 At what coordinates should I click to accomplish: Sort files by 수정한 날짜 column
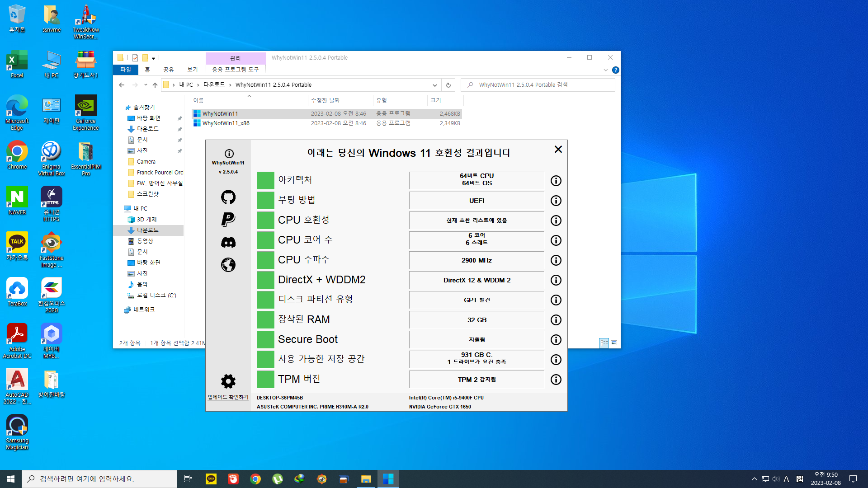(340, 100)
